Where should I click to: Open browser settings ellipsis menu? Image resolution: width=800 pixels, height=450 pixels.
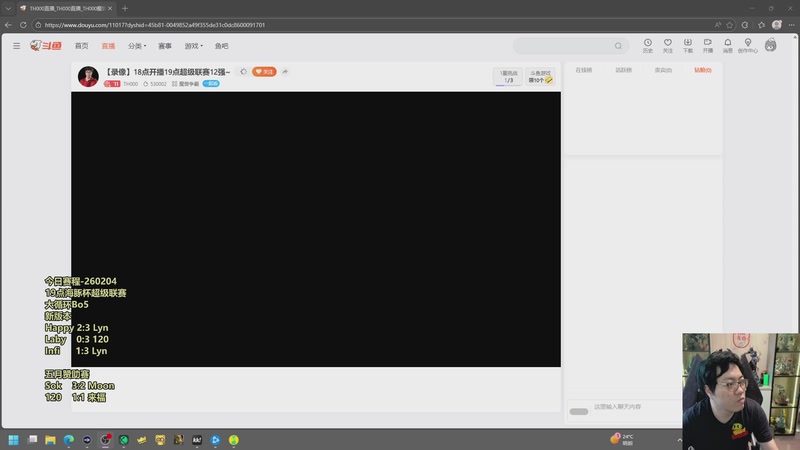point(791,24)
